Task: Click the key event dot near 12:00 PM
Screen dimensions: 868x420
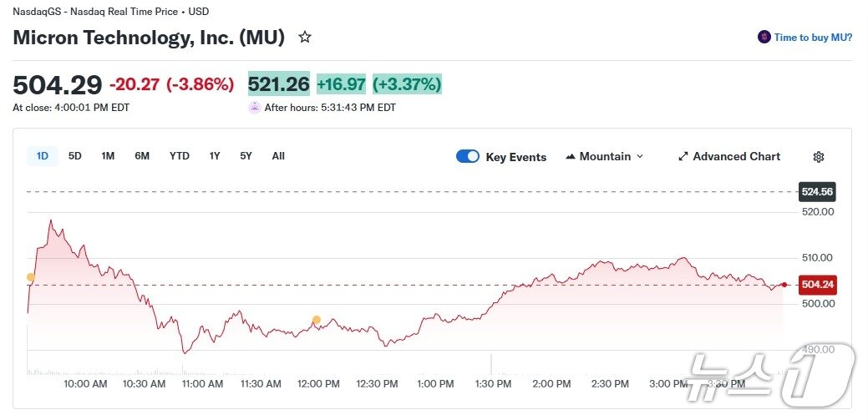Action: pos(317,320)
